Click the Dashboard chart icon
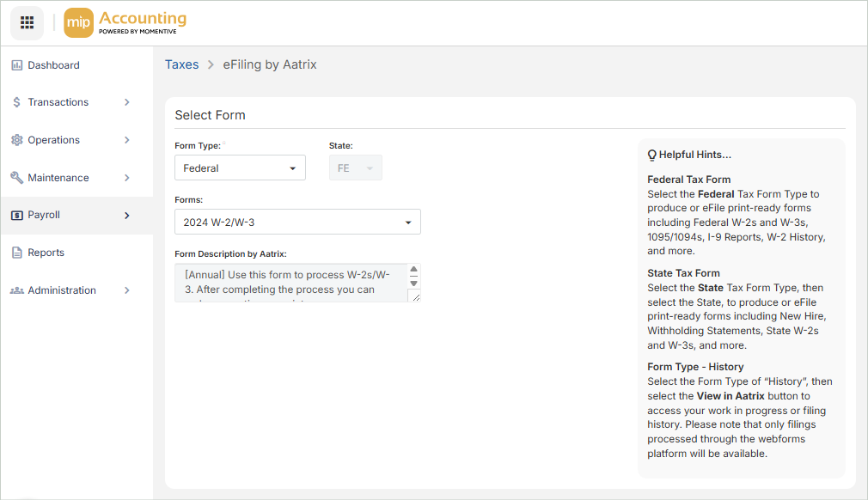Viewport: 868px width, 500px height. pos(16,65)
